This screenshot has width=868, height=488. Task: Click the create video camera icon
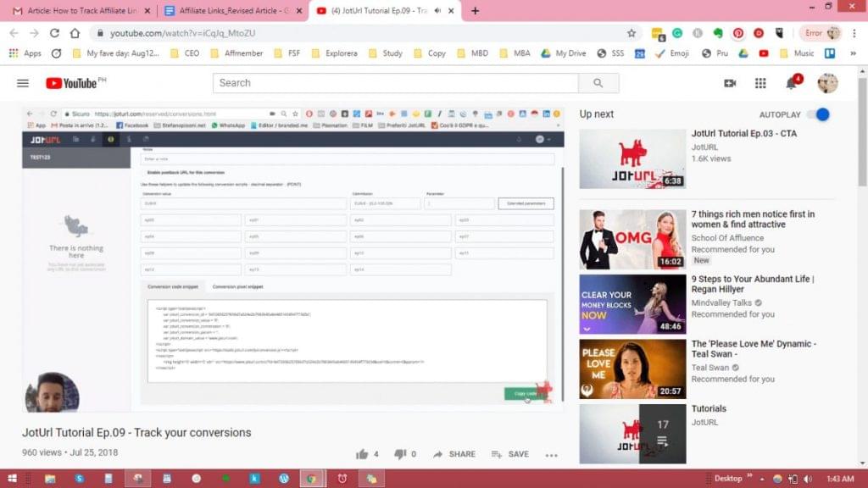click(x=730, y=83)
